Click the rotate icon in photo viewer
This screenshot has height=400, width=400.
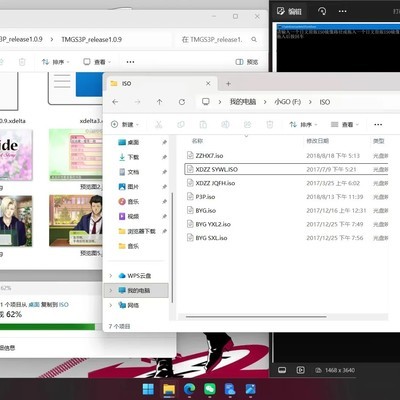322,11
